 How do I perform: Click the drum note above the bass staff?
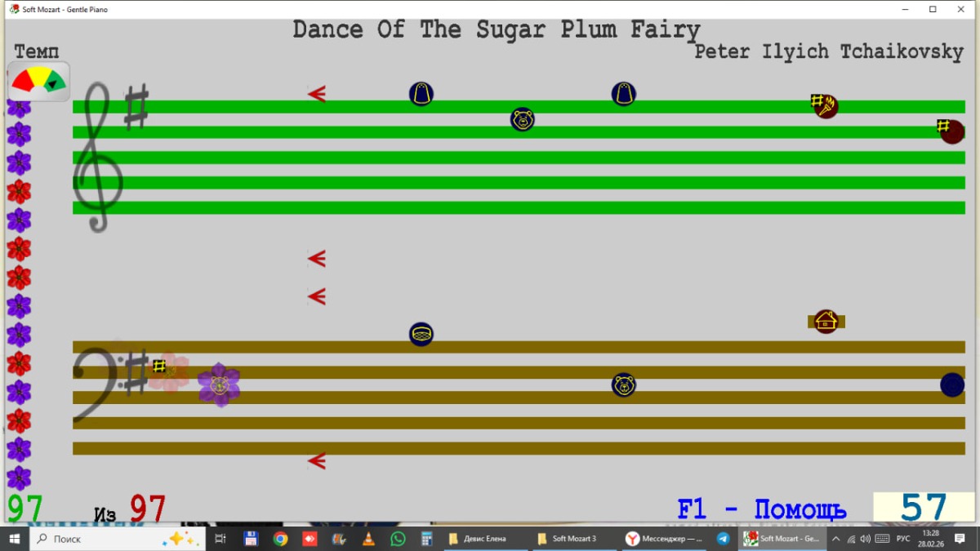[x=421, y=334]
